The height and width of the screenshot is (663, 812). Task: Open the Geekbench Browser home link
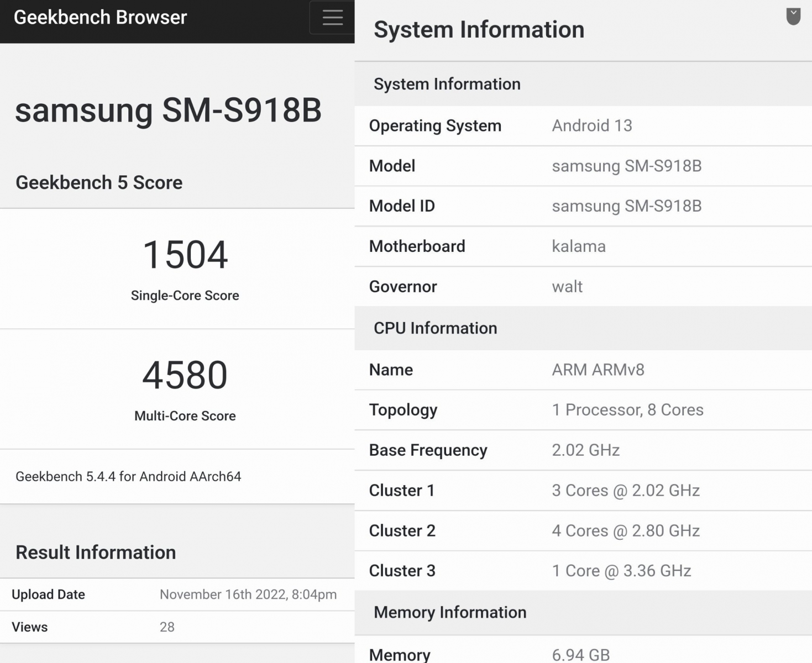click(x=100, y=18)
